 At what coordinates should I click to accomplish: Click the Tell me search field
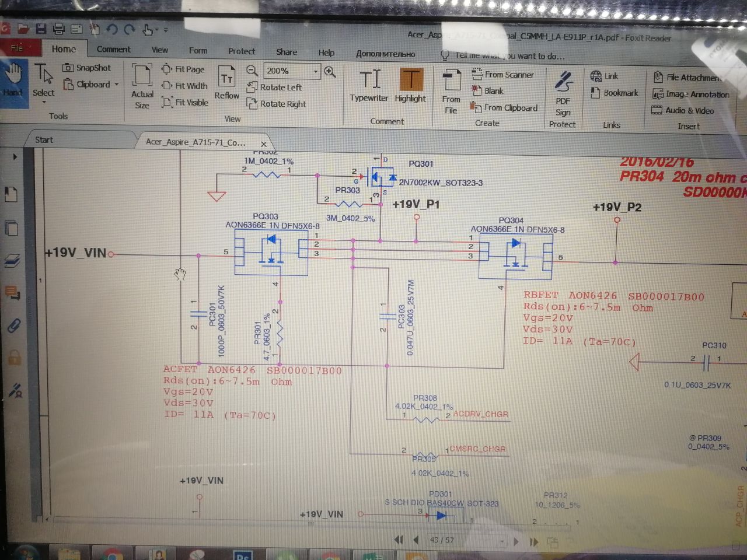pos(503,55)
